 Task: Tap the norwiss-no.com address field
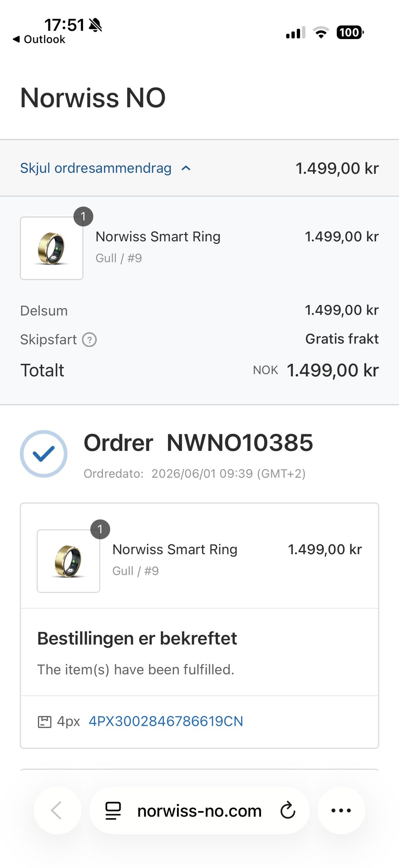click(x=199, y=810)
